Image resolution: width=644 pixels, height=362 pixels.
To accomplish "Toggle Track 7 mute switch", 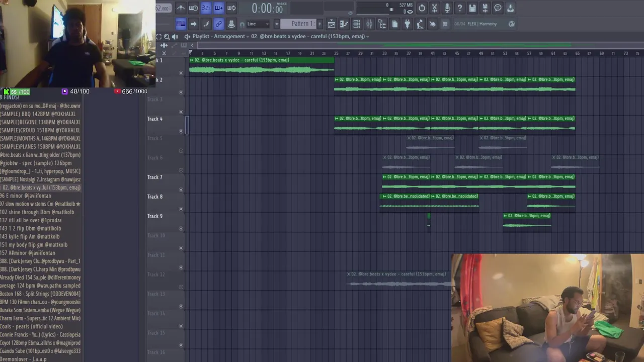I will [x=181, y=190].
